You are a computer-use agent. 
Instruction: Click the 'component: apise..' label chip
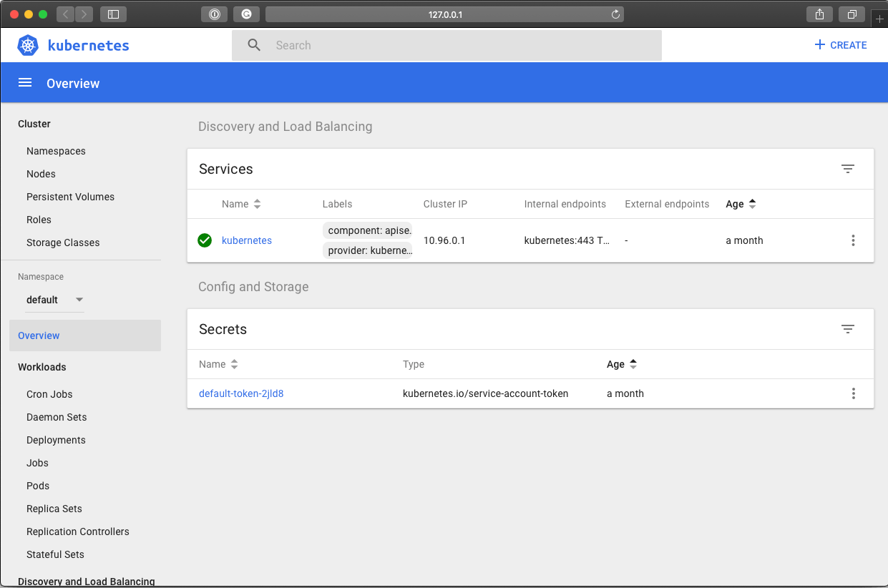pos(368,230)
